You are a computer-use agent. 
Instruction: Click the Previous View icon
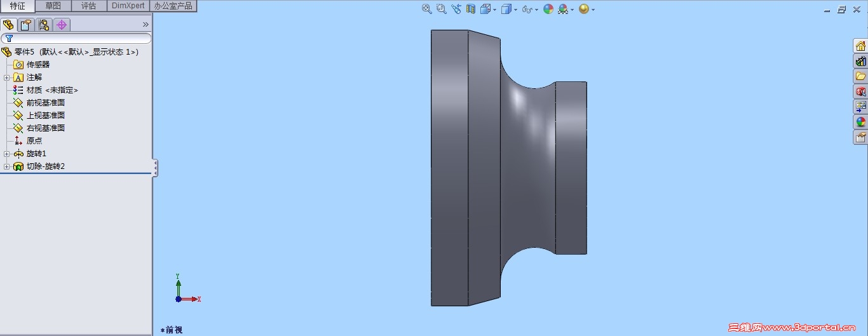pos(456,9)
